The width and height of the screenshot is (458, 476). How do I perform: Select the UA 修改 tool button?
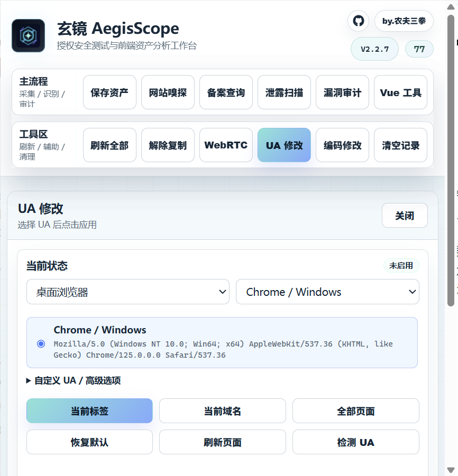point(284,145)
